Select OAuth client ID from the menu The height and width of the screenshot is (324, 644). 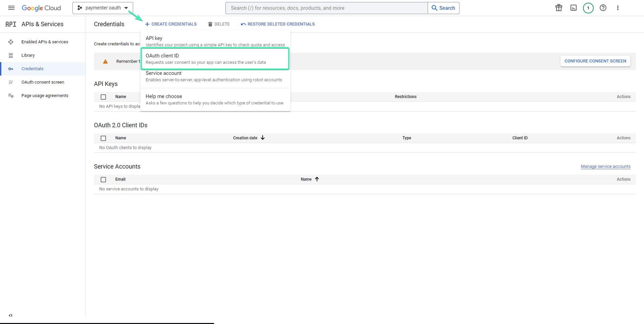coord(215,58)
